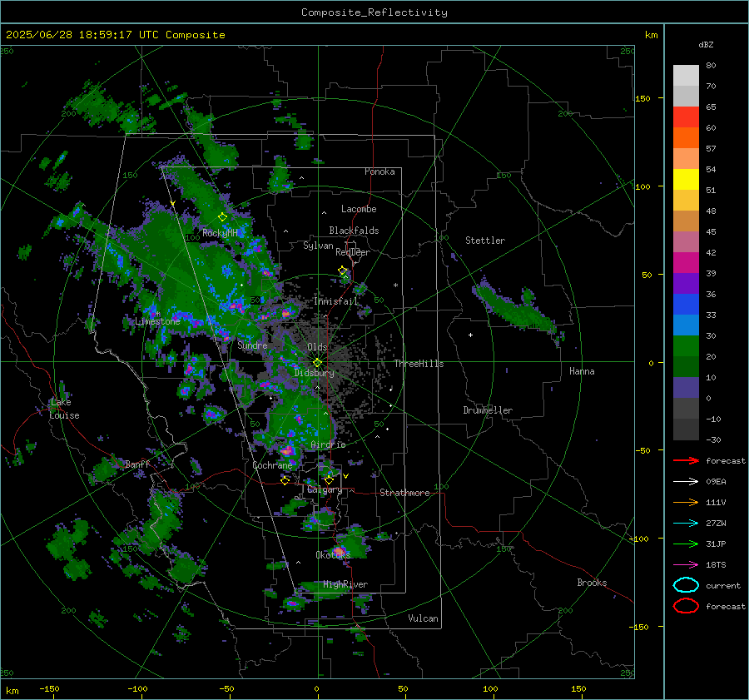Click the Sundre city label

tap(252, 345)
